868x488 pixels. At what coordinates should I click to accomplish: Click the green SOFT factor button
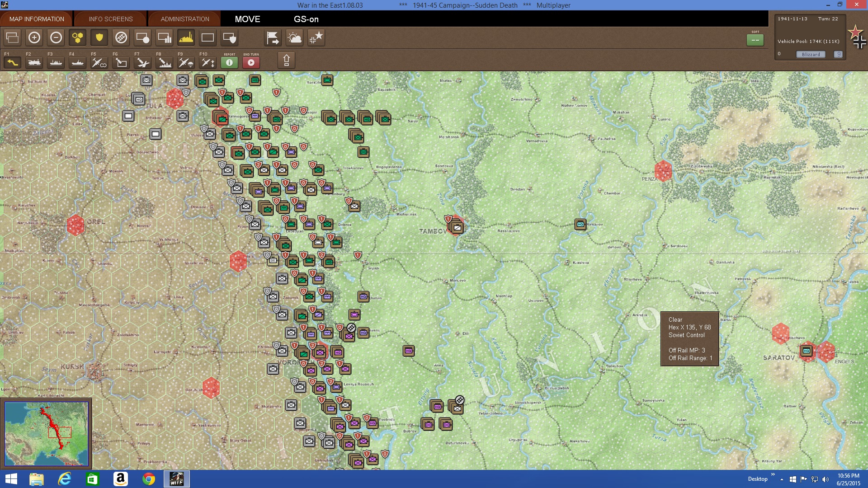pyautogui.click(x=755, y=40)
